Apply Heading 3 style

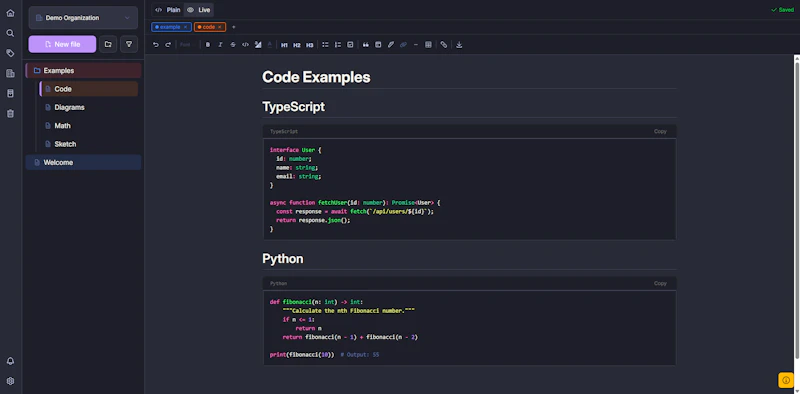[x=310, y=45]
